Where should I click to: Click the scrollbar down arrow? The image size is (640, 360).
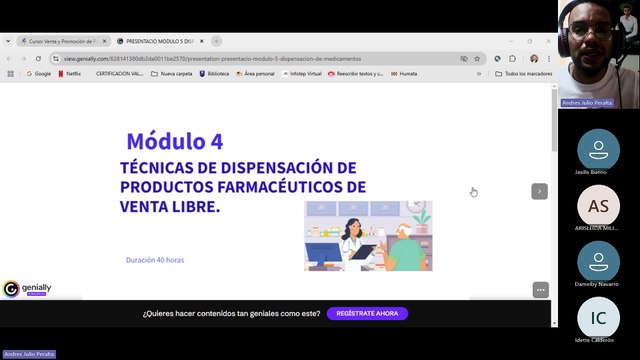pos(554,323)
